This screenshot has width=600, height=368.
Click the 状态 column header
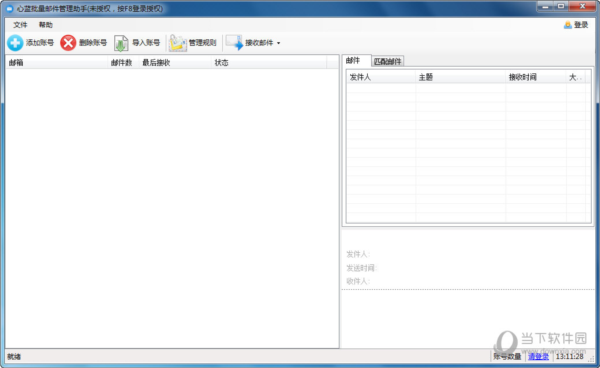point(269,63)
